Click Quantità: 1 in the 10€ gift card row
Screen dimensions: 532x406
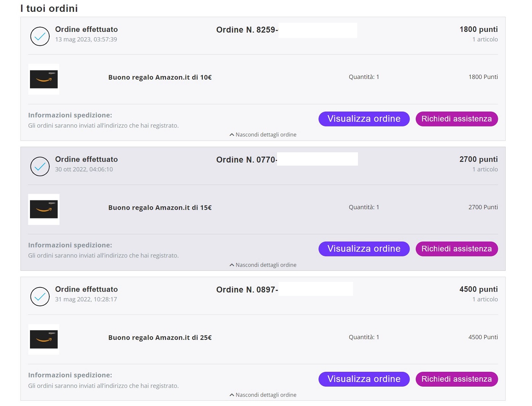click(364, 77)
